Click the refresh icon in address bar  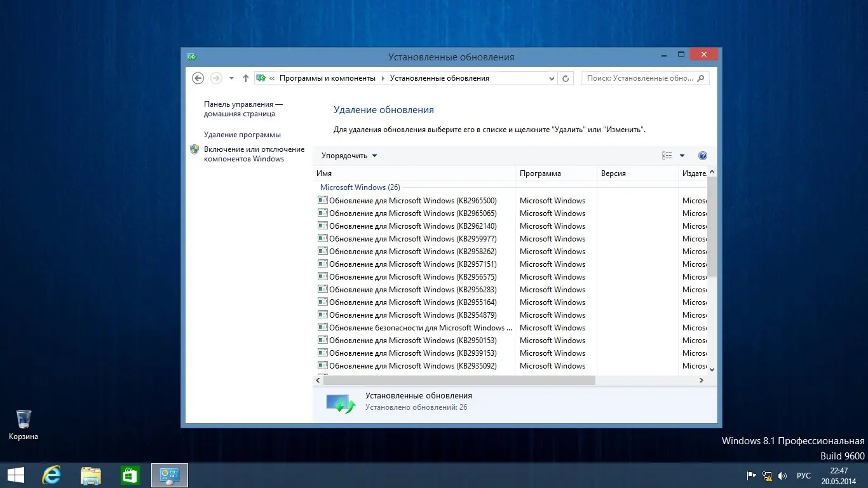click(566, 78)
